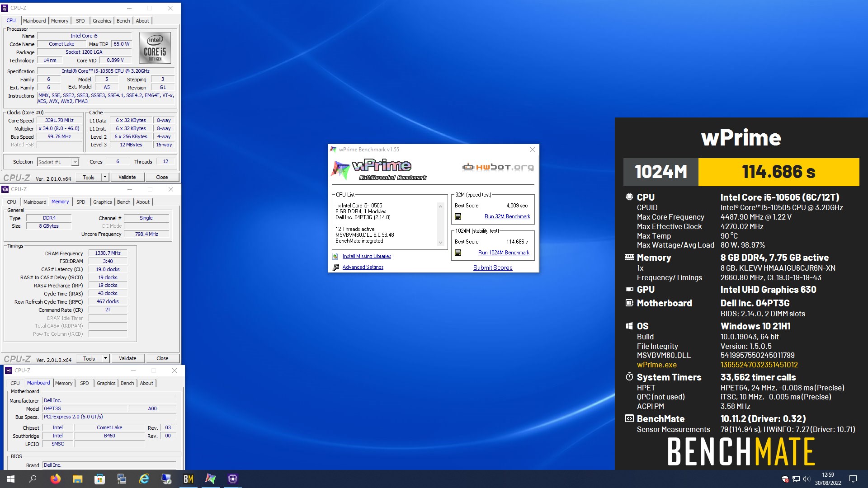The height and width of the screenshot is (488, 868).
Task: Open SPD tab in top CPU-Z window
Action: click(80, 21)
